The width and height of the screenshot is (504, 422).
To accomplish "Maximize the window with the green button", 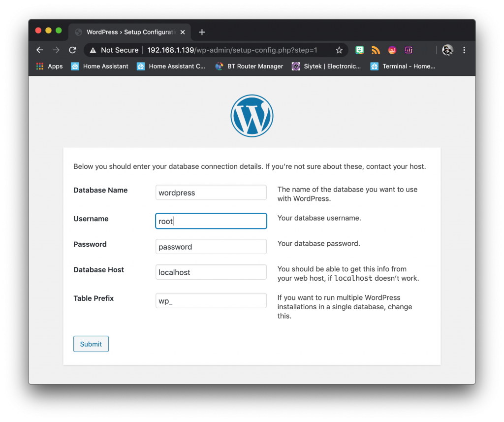I will pos(59,31).
